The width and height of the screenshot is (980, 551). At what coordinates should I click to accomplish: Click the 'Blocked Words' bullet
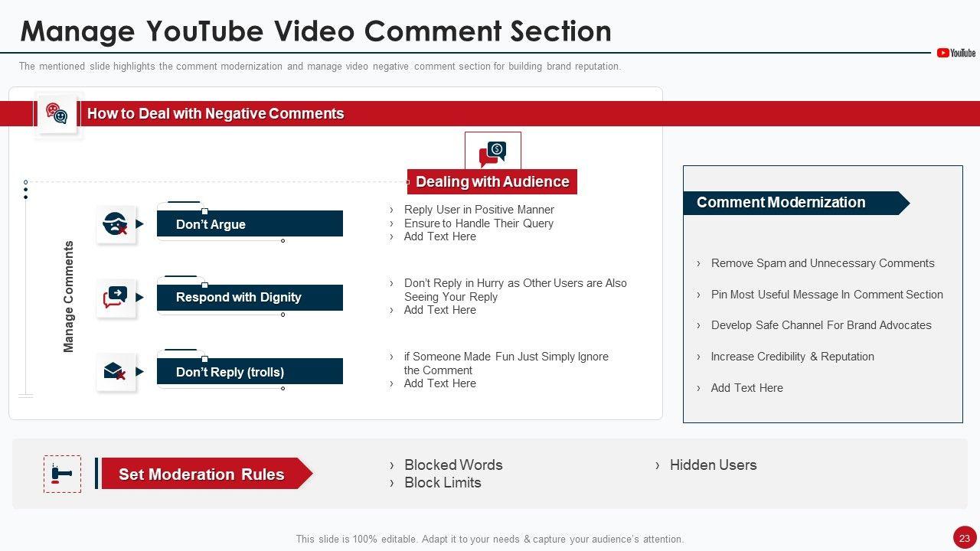(453, 465)
